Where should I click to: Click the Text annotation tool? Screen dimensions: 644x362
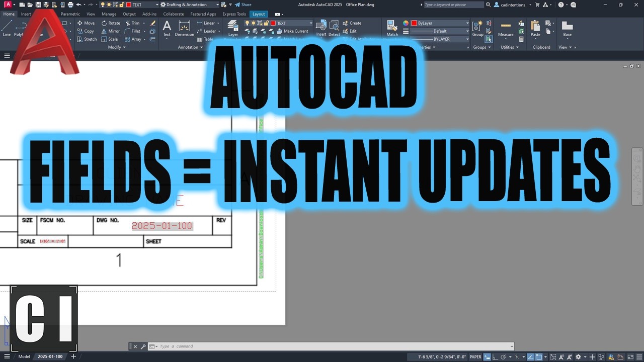167,28
